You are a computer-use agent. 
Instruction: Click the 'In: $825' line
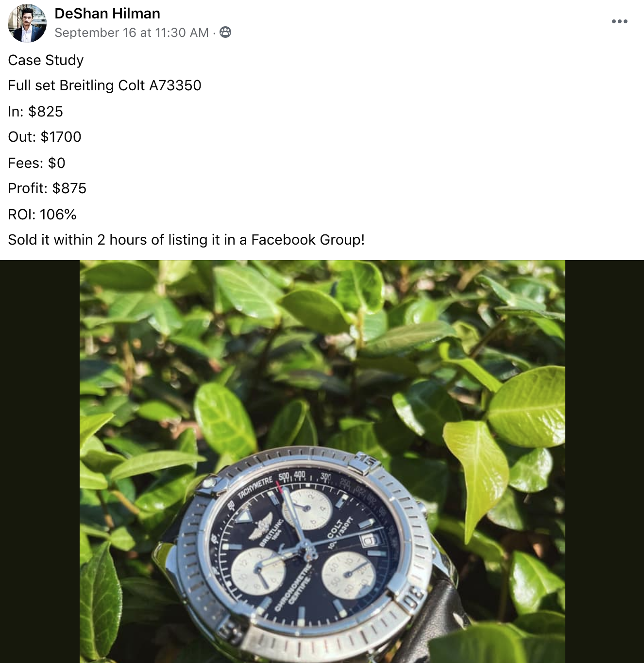coord(35,112)
